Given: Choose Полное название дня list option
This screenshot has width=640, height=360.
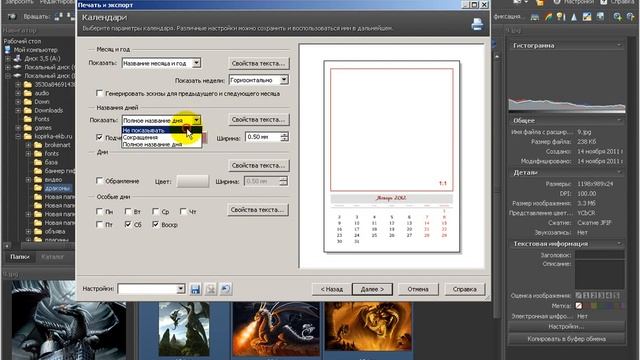Looking at the screenshot, I should (x=162, y=144).
